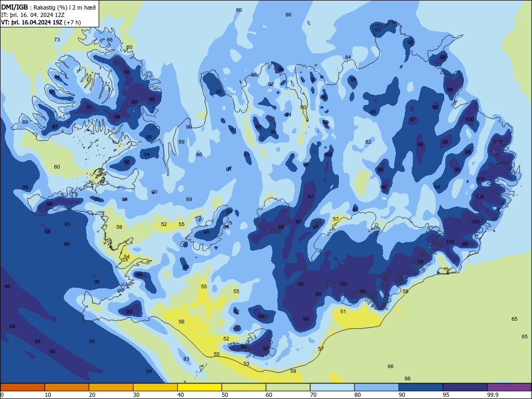Click the legend label '60'
Image resolution: width=532 pixels, height=399 pixels.
269,395
